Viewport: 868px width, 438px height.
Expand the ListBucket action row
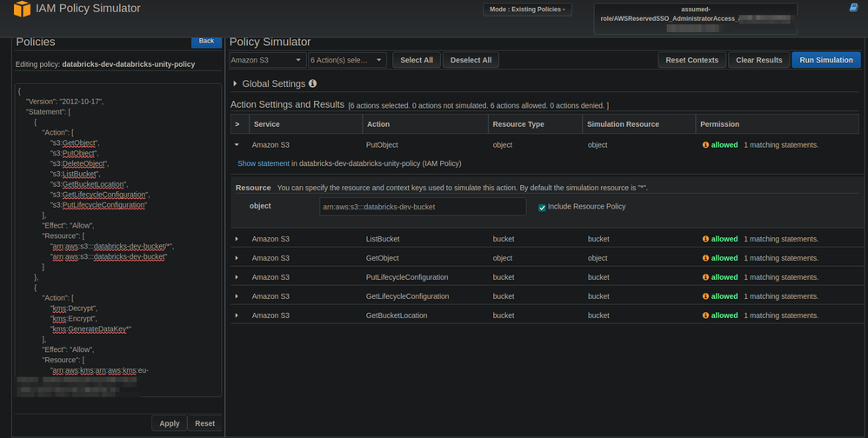pos(237,239)
